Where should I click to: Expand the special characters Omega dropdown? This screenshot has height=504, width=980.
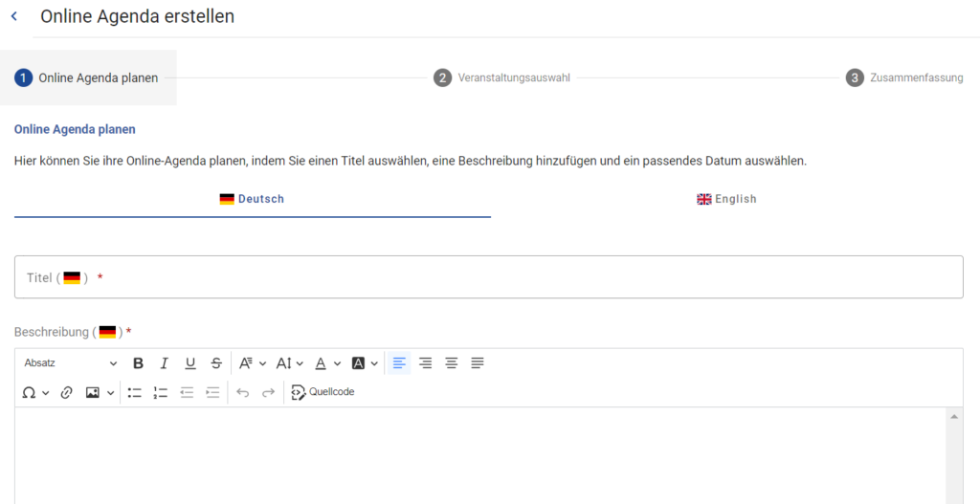(35, 392)
